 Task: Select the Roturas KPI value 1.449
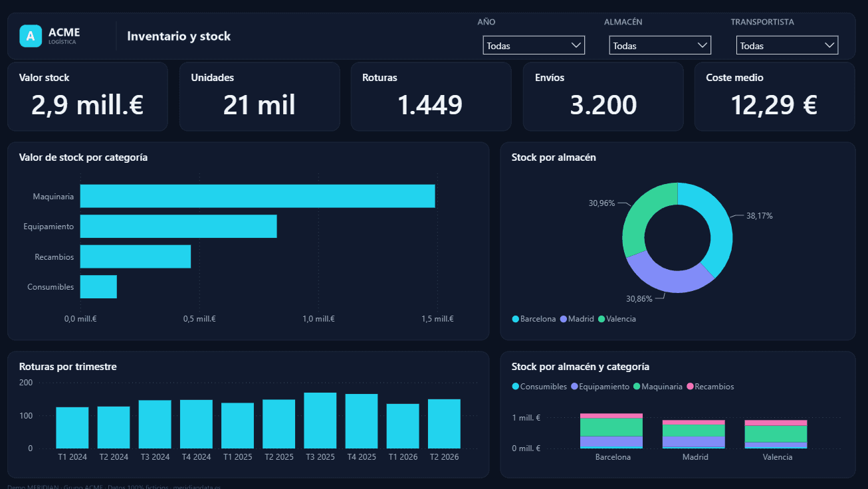tap(430, 105)
